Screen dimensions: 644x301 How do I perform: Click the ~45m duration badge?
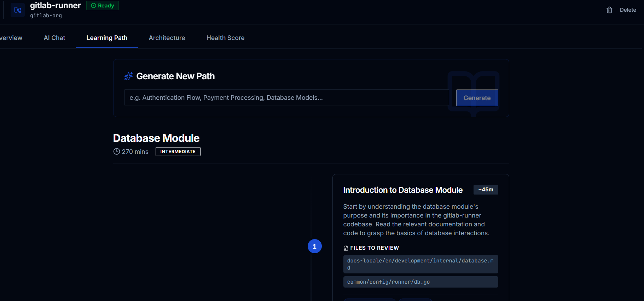click(486, 190)
